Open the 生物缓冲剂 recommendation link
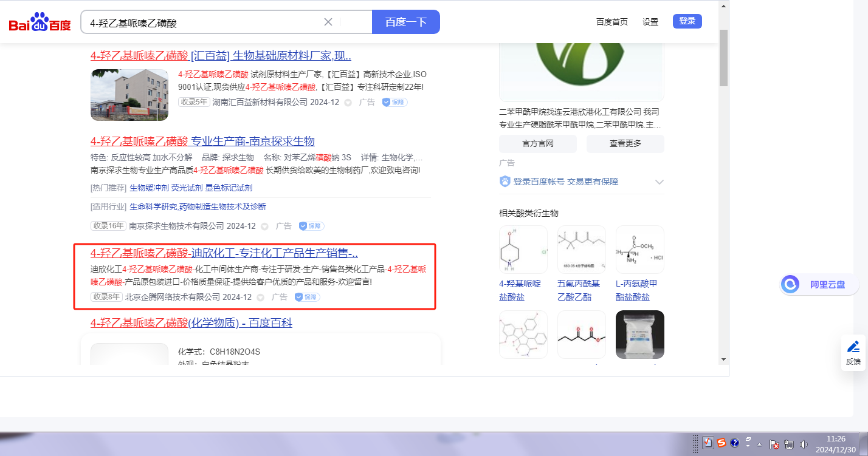The image size is (868, 456). pos(148,188)
